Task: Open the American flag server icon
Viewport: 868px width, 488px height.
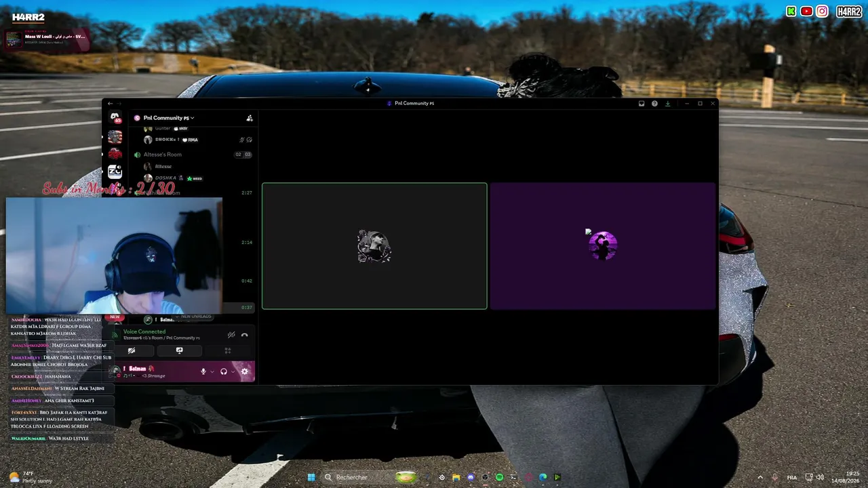Action: pyautogui.click(x=115, y=137)
